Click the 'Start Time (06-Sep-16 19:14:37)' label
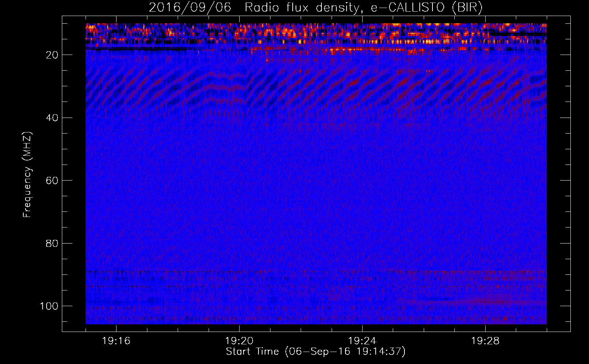The image size is (589, 364). [316, 352]
